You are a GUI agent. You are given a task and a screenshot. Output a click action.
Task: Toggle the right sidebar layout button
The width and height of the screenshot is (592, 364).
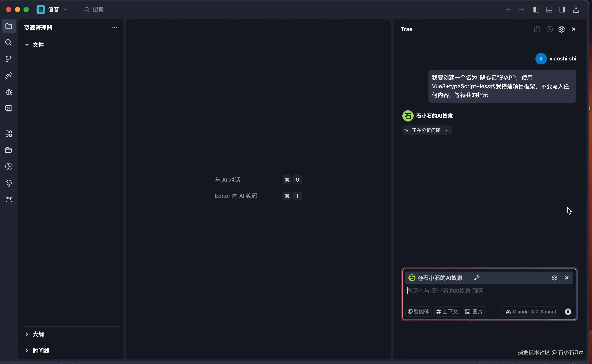click(x=562, y=10)
